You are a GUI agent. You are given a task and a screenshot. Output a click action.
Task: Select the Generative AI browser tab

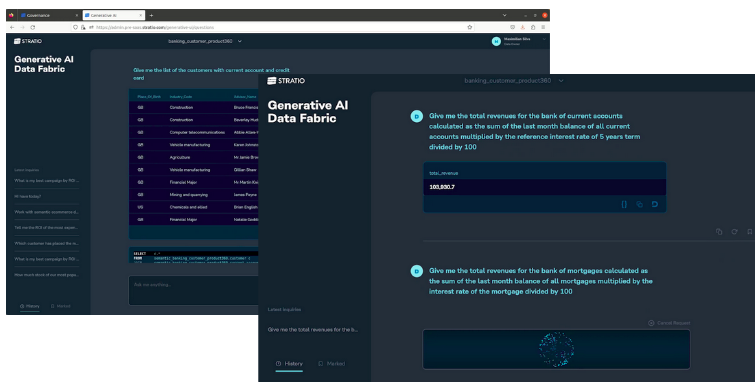pyautogui.click(x=113, y=15)
